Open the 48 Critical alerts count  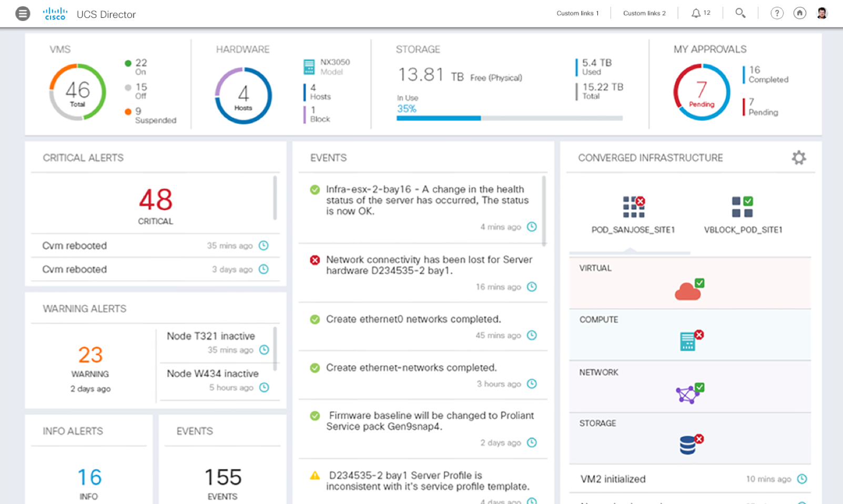pos(156,200)
